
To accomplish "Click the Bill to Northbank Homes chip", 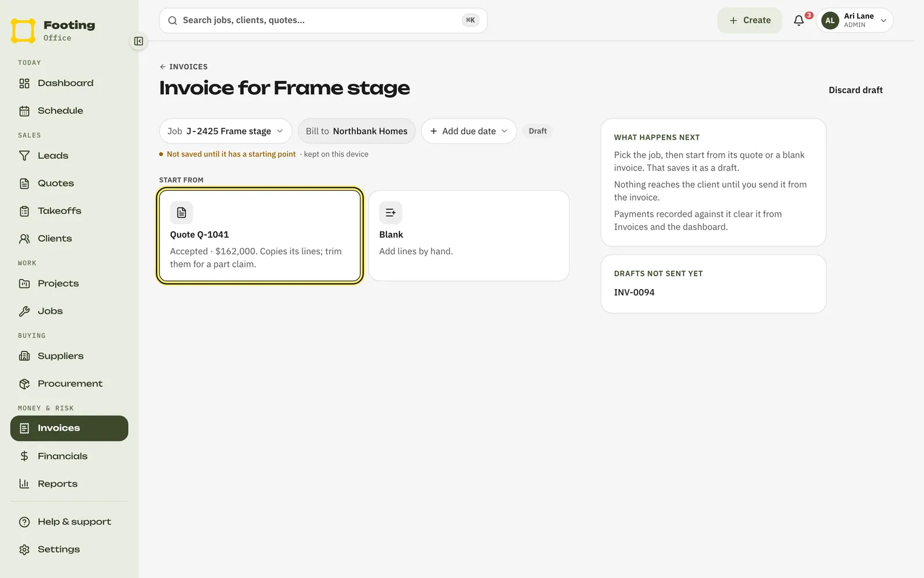I will (357, 131).
